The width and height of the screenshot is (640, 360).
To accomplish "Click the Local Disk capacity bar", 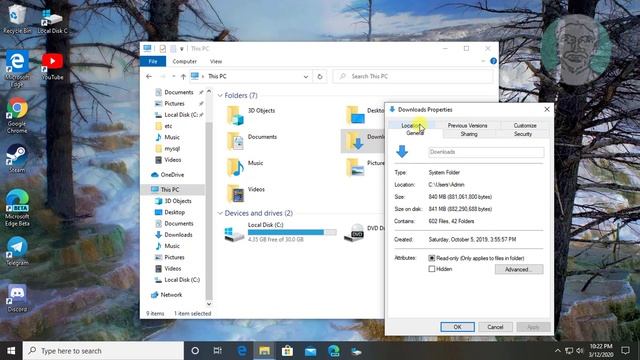I will pyautogui.click(x=292, y=232).
